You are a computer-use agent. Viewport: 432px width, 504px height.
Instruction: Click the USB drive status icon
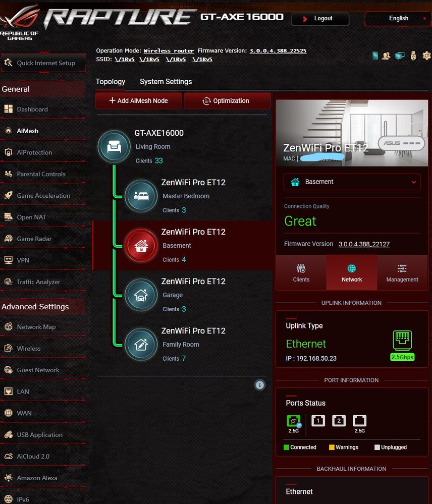[413, 56]
